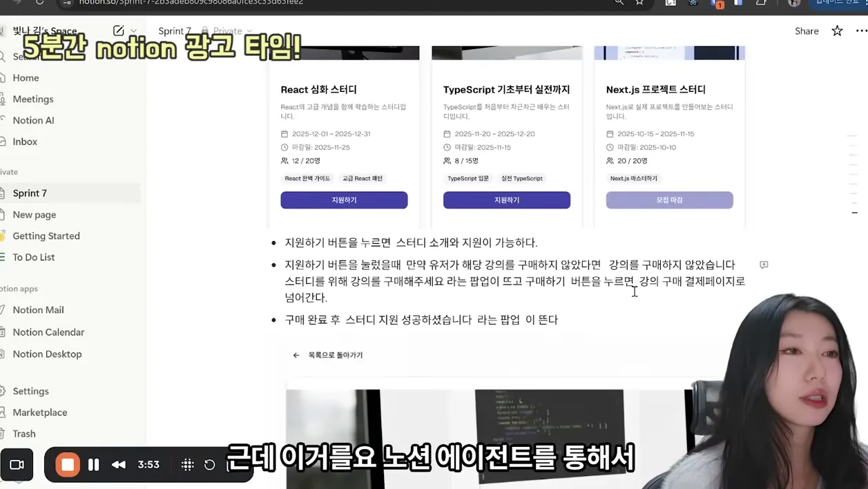The image size is (868, 489).
Task: Open Marketplace in the sidebar
Action: (x=40, y=412)
